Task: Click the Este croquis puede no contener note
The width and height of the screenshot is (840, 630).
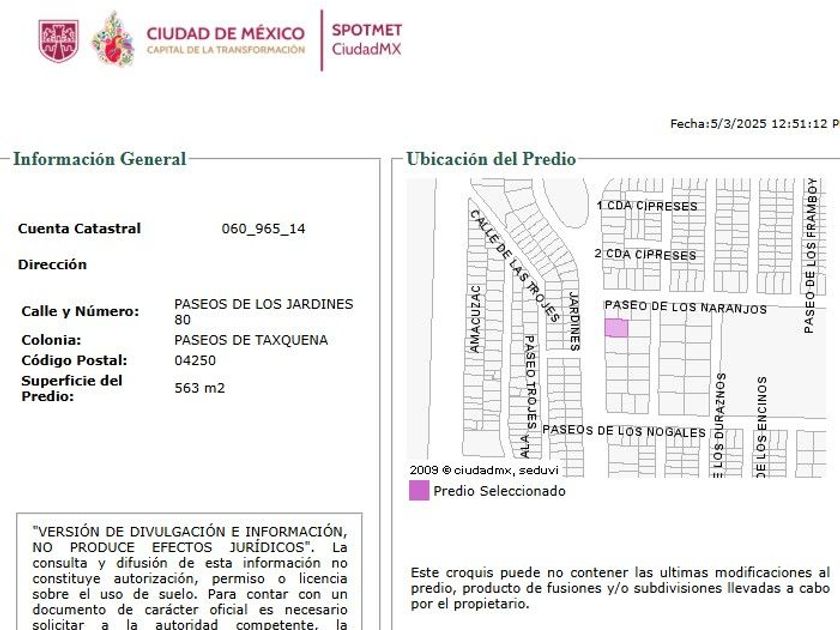Action: click(x=620, y=588)
